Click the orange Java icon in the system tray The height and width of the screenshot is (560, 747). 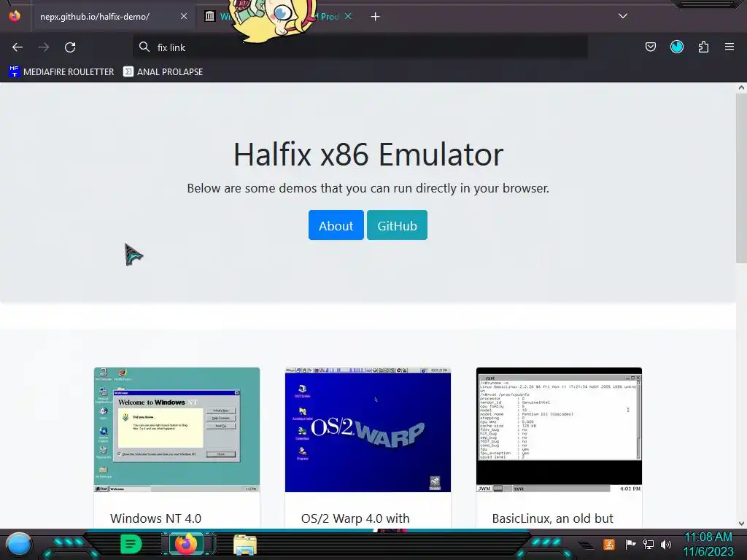point(609,544)
